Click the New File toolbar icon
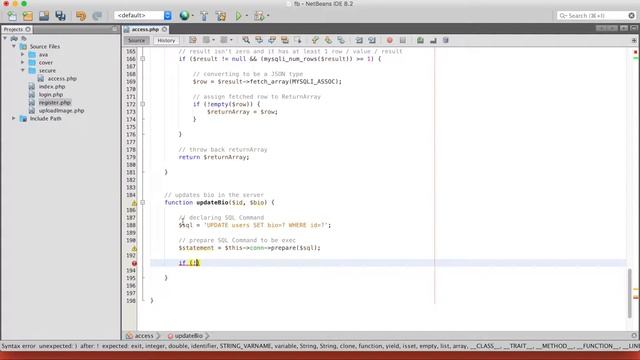Viewport: 640px width, 360px height. coord(12,16)
